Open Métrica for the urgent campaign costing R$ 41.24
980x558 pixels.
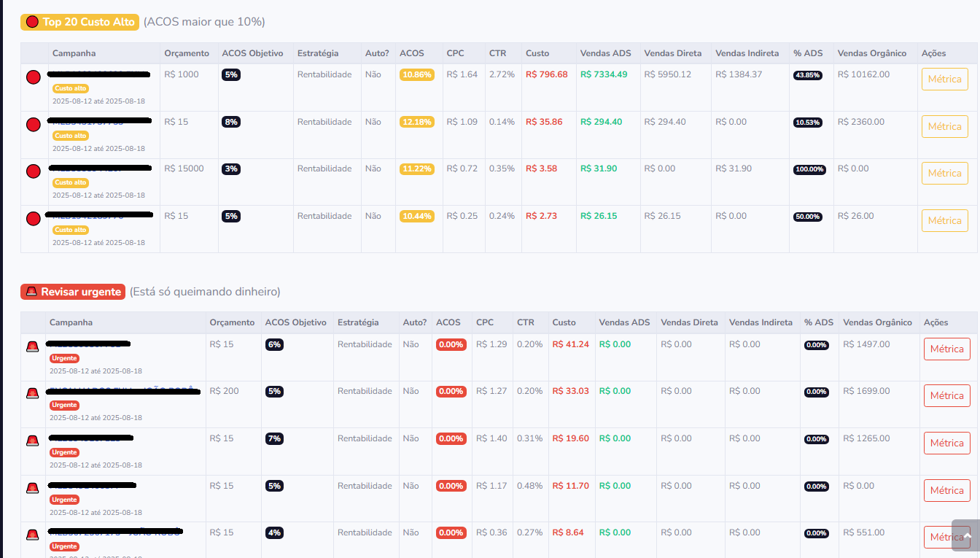[946, 349]
